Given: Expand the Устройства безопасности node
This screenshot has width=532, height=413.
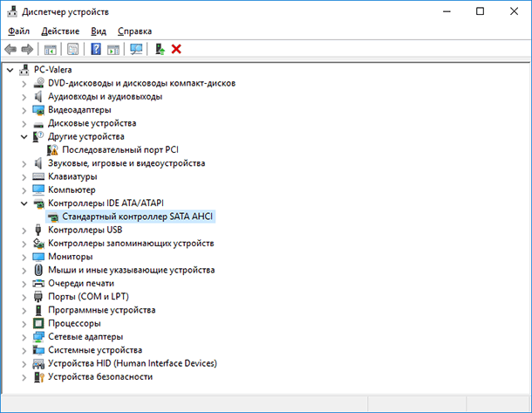Looking at the screenshot, I should pos(24,377).
